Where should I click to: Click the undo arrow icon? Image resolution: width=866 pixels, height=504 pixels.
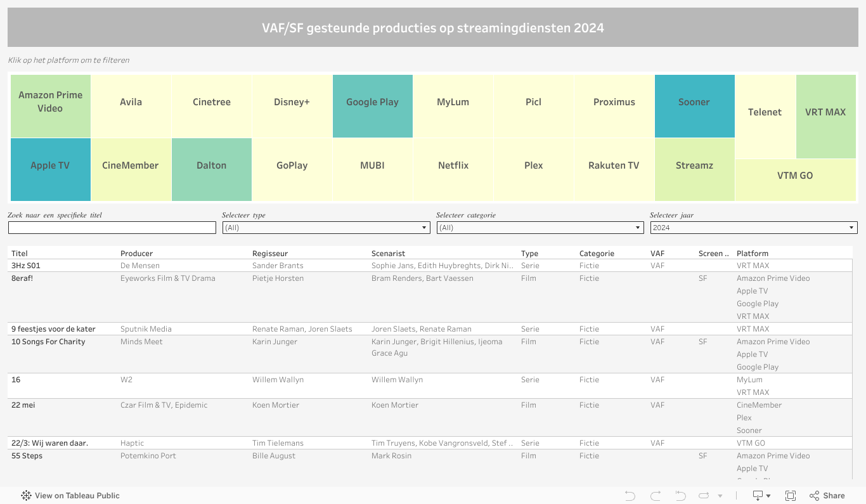(630, 496)
